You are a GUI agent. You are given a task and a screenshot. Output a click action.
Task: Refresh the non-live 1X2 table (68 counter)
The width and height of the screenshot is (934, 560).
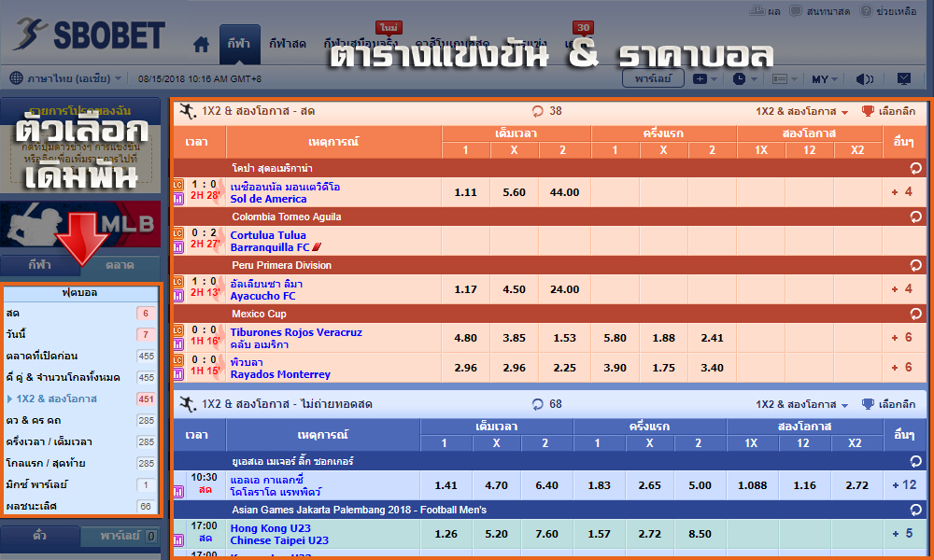click(538, 404)
